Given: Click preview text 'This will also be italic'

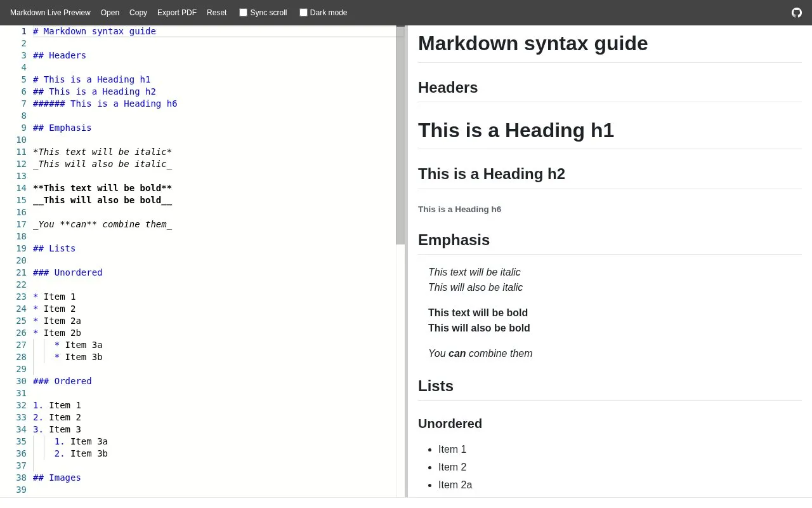Looking at the screenshot, I should (x=476, y=288).
